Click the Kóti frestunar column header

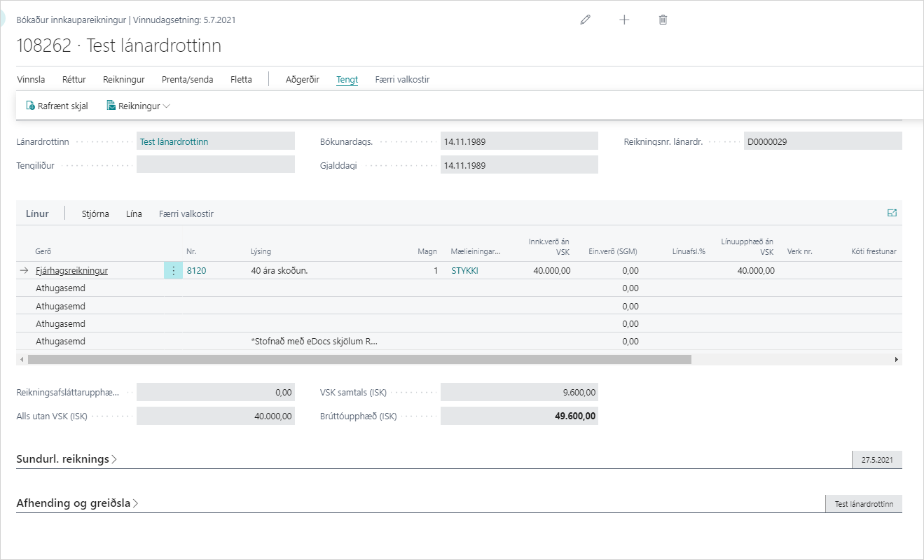pyautogui.click(x=874, y=251)
